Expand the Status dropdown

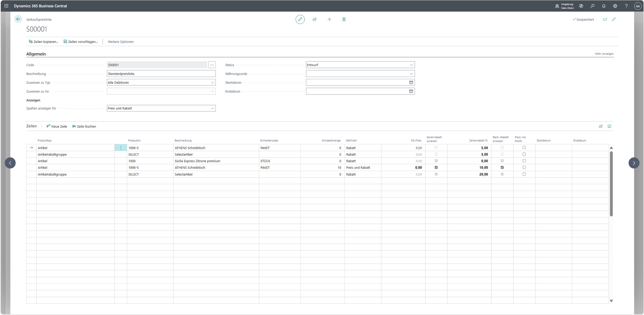(x=360, y=65)
